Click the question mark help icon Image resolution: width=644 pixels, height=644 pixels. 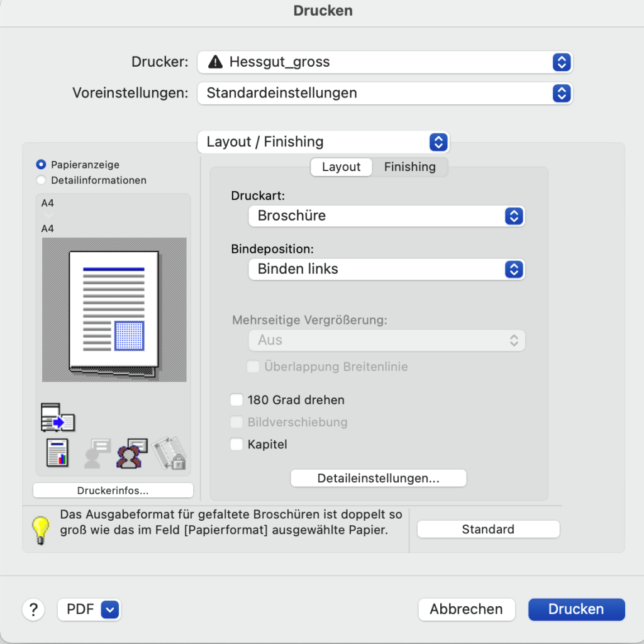click(33, 609)
